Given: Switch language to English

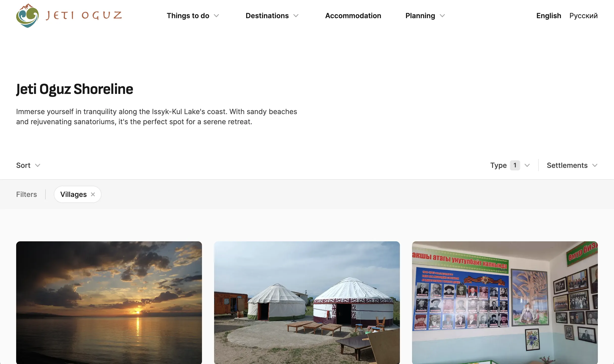Looking at the screenshot, I should tap(549, 15).
